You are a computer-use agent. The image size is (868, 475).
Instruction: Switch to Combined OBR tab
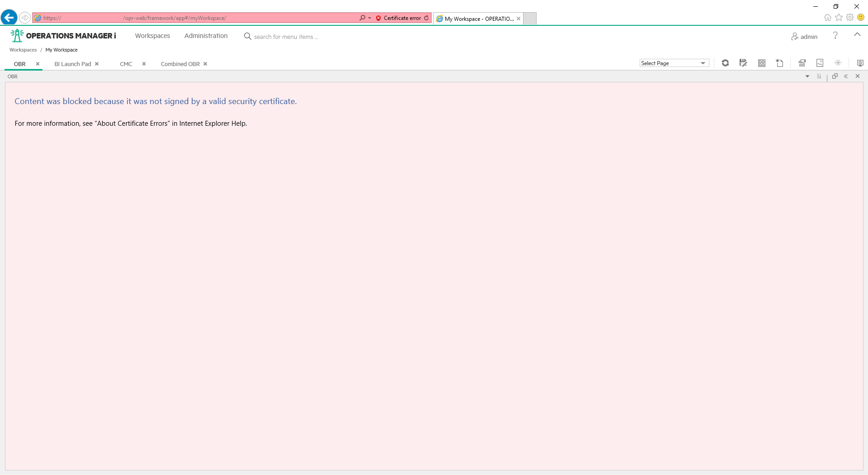click(180, 64)
